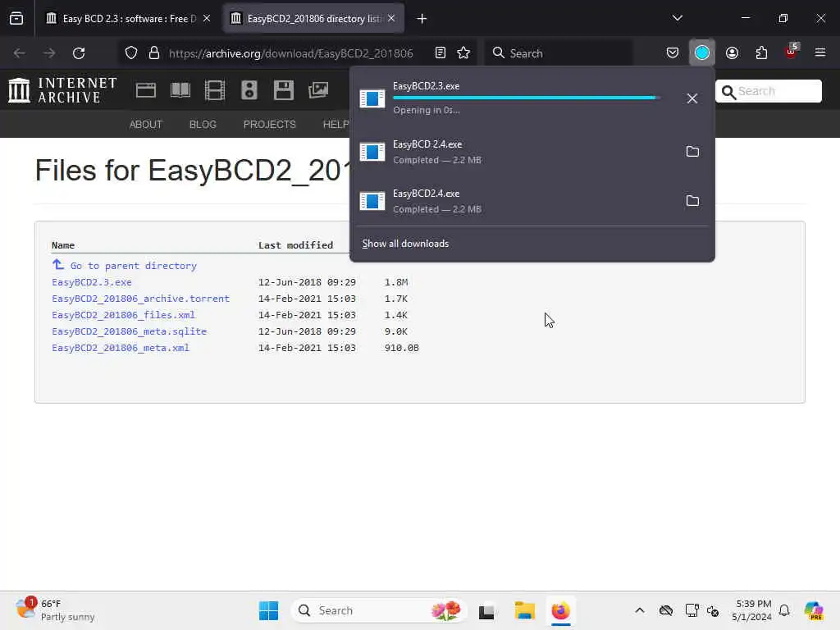Open the EasyBCD 2.4.exe completed download
The height and width of the screenshot is (630, 840).
click(514, 152)
